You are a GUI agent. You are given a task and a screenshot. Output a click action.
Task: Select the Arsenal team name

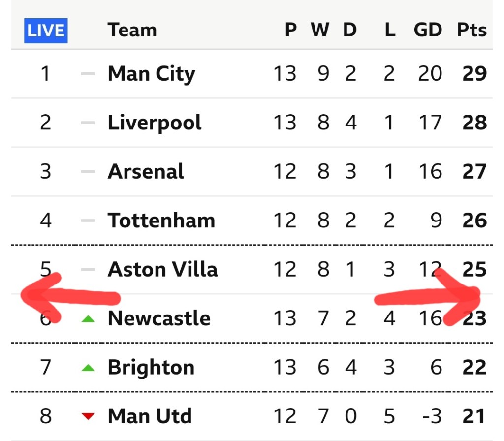(146, 171)
